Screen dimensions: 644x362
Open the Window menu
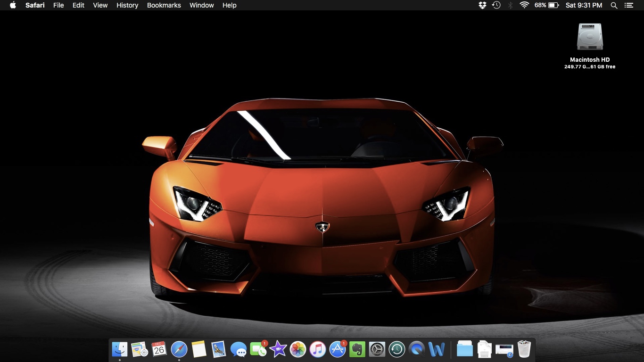[x=202, y=5]
